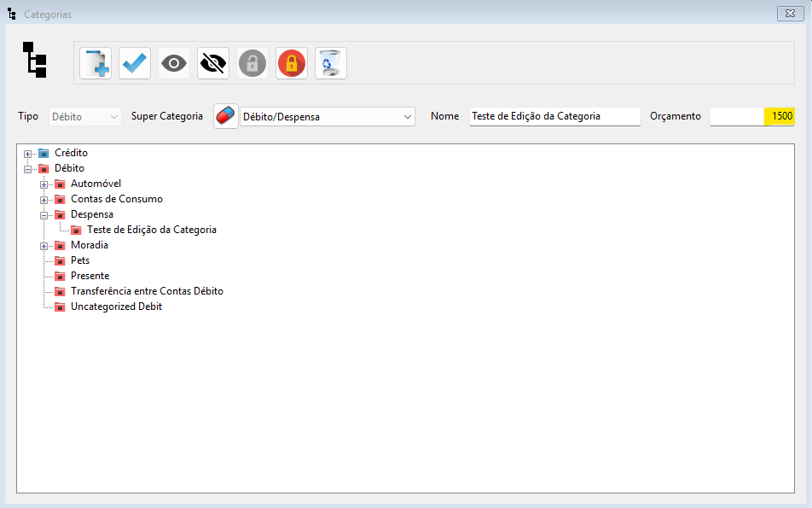Viewport: 812px width, 508px height.
Task: Click the red padlock lock icon
Action: pyautogui.click(x=292, y=64)
